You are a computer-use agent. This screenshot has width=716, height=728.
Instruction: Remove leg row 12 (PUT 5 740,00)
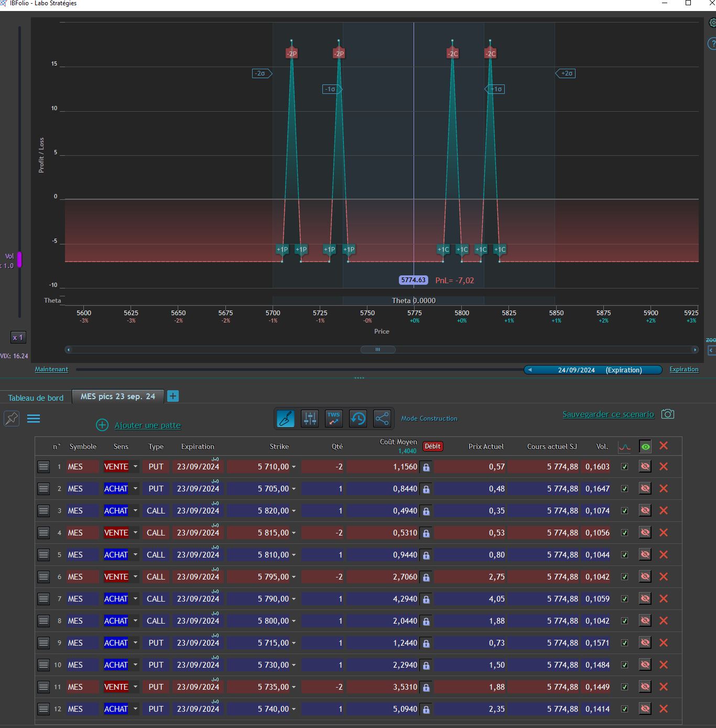pos(664,709)
